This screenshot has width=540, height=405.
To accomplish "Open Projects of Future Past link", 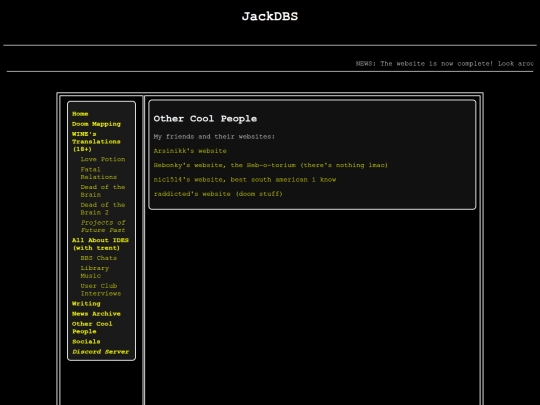I will coord(103,226).
